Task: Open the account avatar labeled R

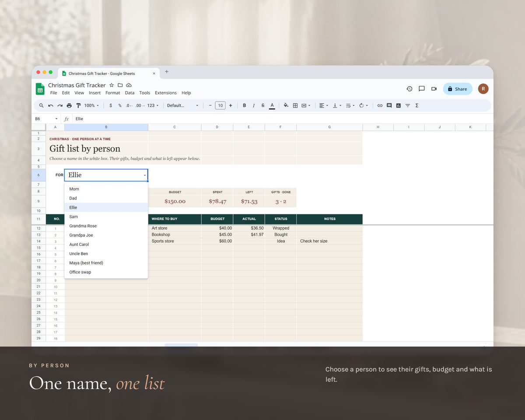Action: pos(483,89)
